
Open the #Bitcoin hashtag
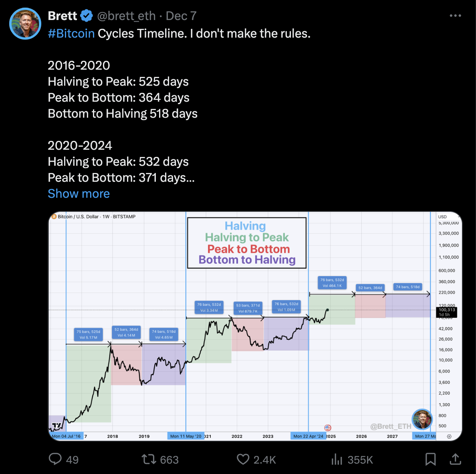click(71, 33)
